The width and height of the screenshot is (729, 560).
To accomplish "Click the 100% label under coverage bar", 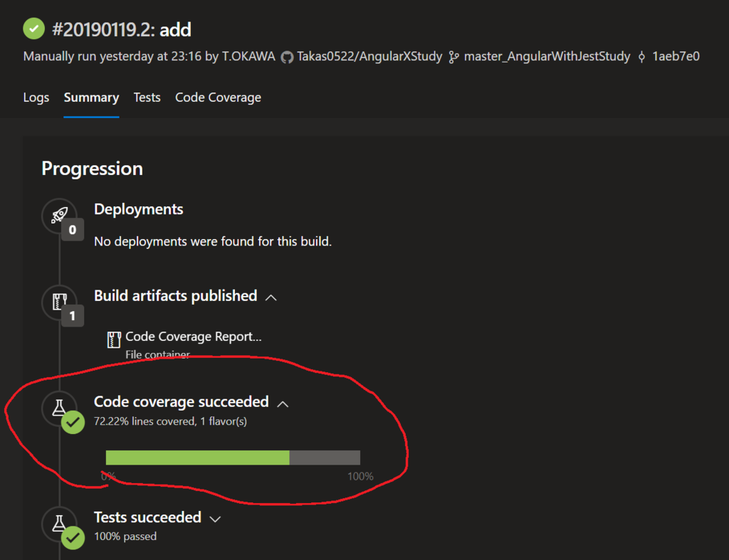I will [360, 476].
